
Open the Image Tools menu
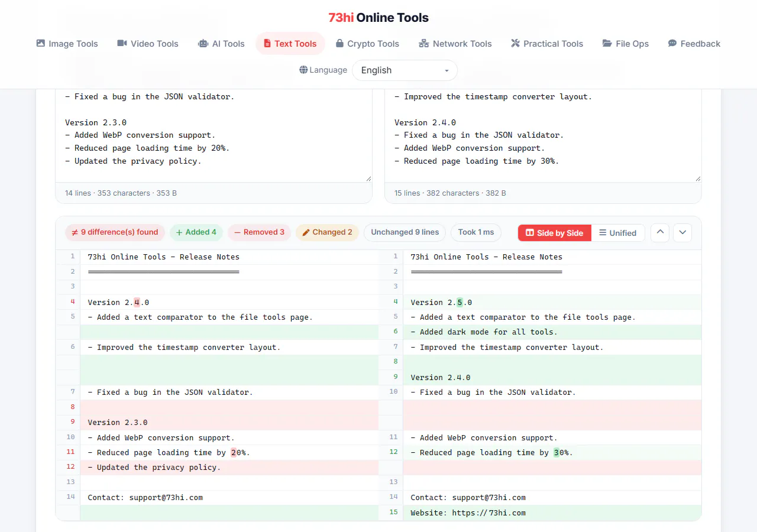(67, 44)
